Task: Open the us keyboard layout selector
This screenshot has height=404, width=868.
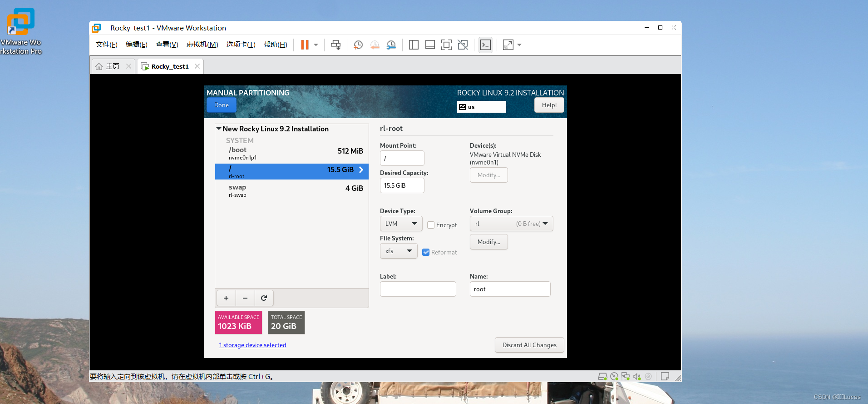Action: (x=481, y=107)
